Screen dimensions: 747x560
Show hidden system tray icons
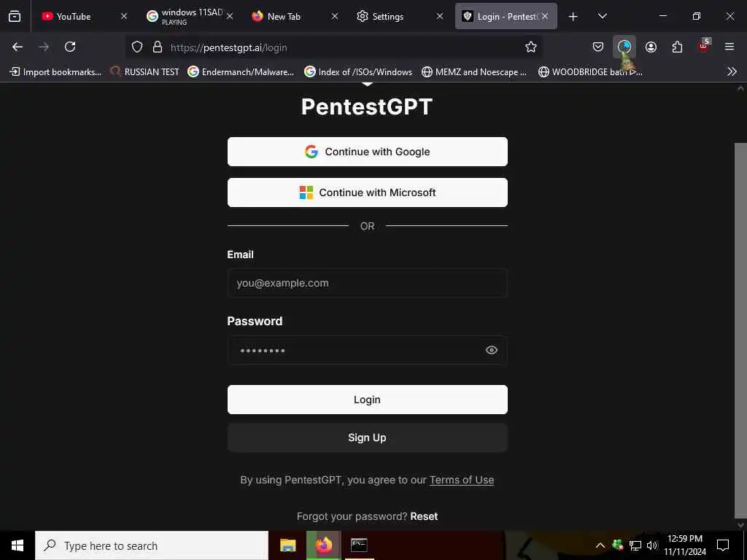600,545
